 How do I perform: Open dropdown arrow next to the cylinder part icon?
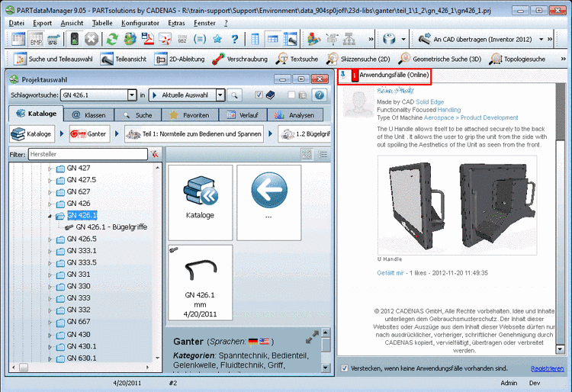click(x=403, y=39)
